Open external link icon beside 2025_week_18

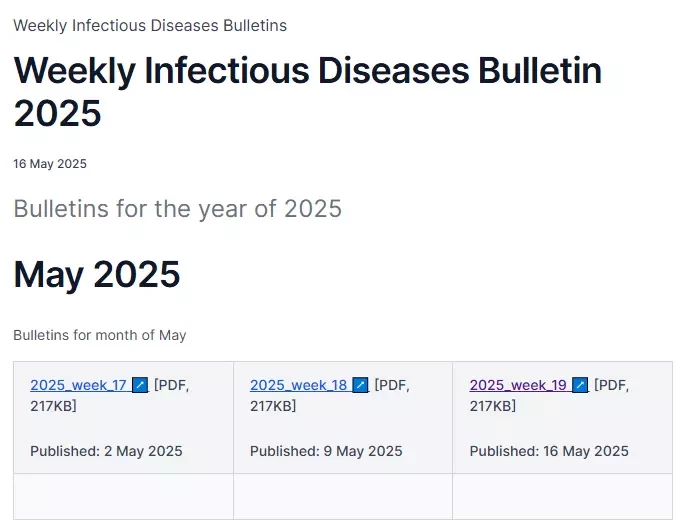360,385
